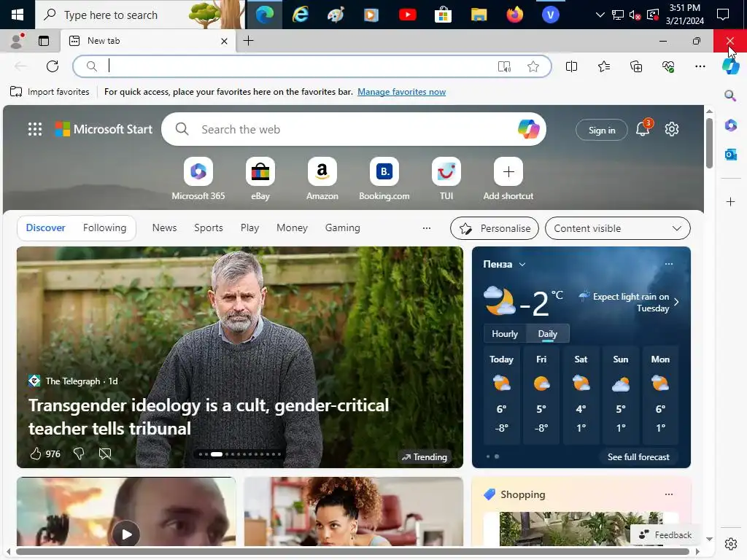Focus the Search the web box

[352, 129]
